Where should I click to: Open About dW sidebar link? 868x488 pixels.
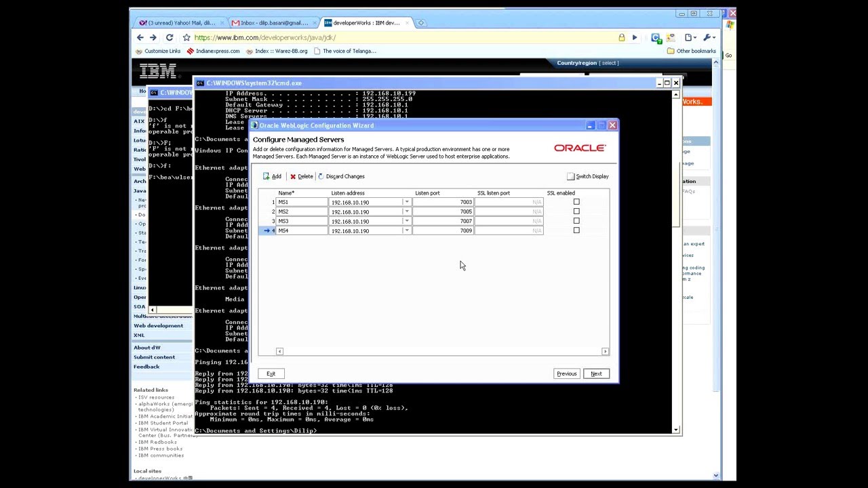click(x=147, y=348)
